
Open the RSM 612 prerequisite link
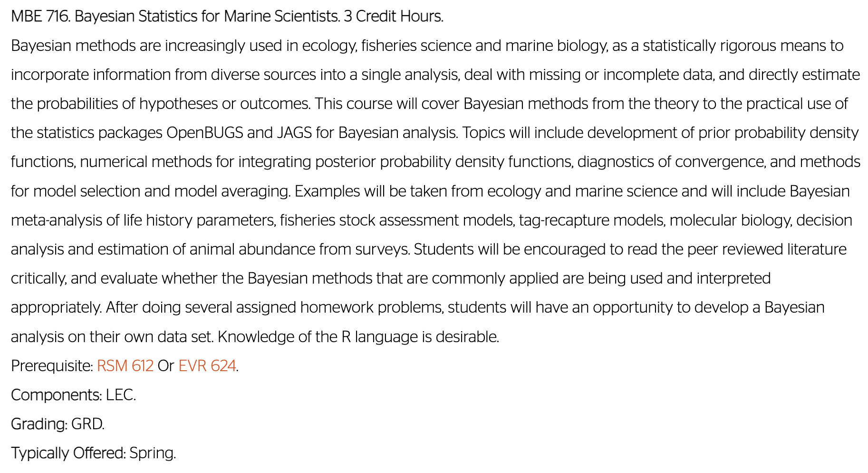(125, 365)
